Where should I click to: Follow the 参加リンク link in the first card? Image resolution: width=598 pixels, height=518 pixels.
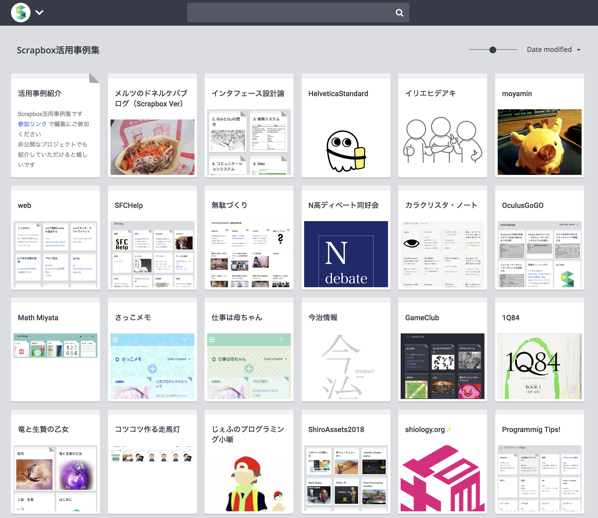(x=32, y=124)
